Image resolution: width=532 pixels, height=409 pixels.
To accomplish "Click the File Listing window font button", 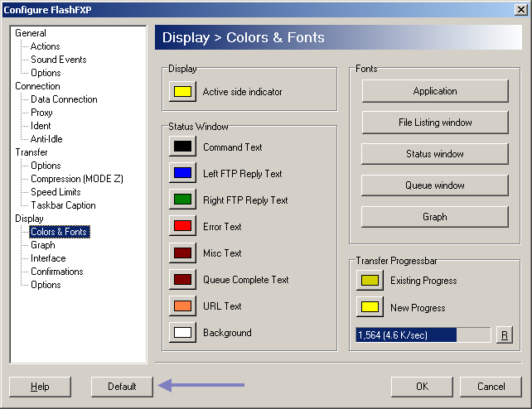I will coord(434,123).
